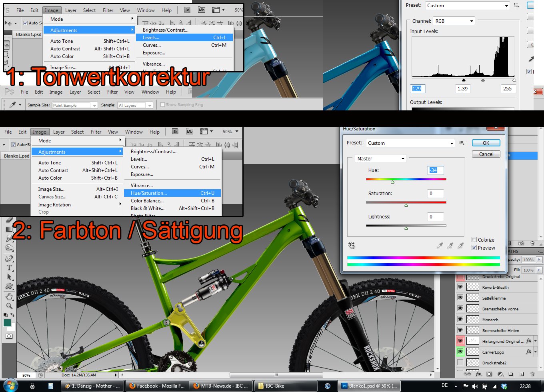This screenshot has height=392, width=544.
Task: Open the Fill slider arrow in Layers panel
Action: 539,270
